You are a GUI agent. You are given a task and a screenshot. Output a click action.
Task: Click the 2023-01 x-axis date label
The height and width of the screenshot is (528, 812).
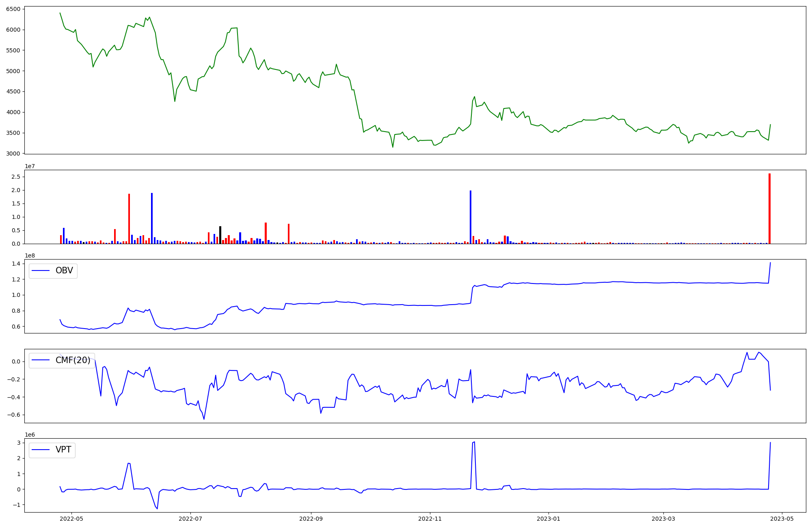point(549,519)
